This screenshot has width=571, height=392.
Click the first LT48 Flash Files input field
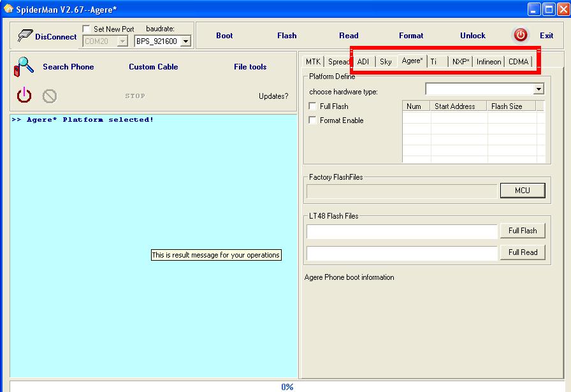[x=401, y=231]
